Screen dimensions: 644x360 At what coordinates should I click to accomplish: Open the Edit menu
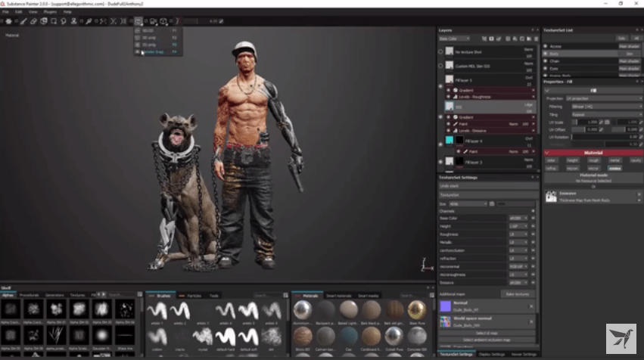click(x=19, y=12)
